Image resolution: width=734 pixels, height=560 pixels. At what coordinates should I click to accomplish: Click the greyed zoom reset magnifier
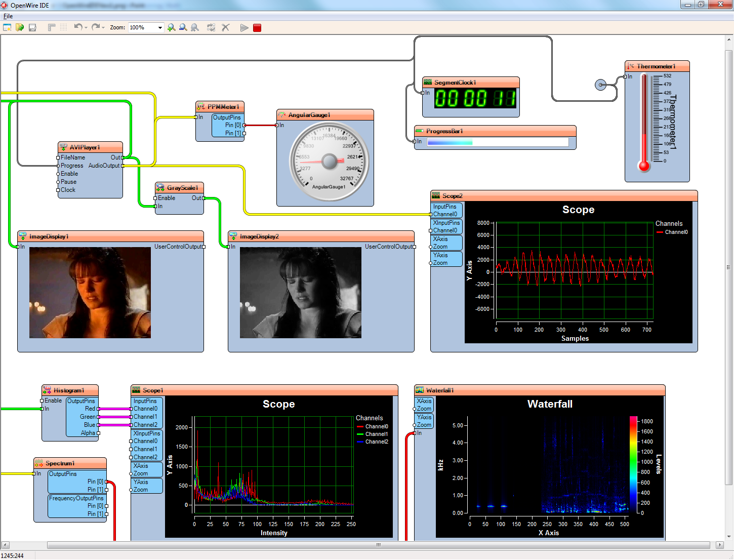(195, 27)
